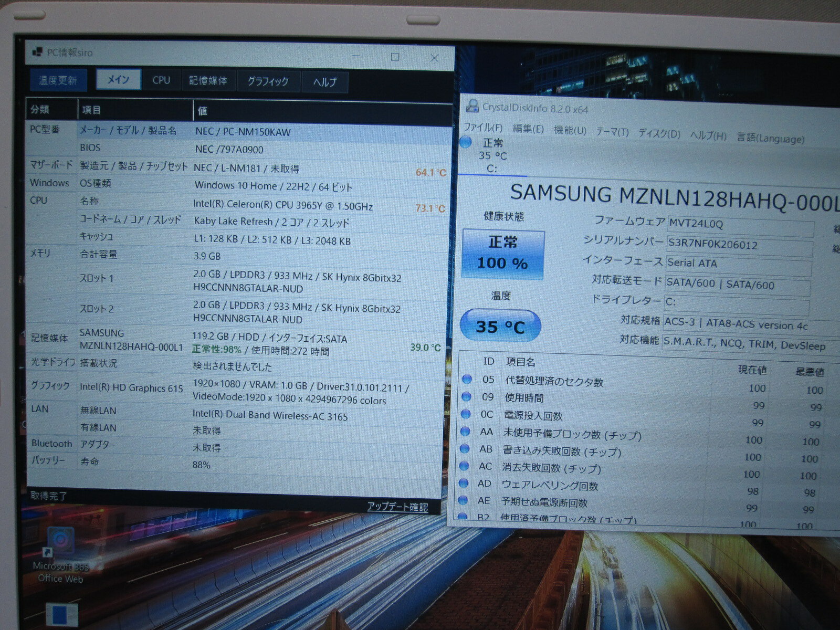Screen dimensions: 840x630
Task: Select the C: drive blue status indicator
Action: click(465, 142)
